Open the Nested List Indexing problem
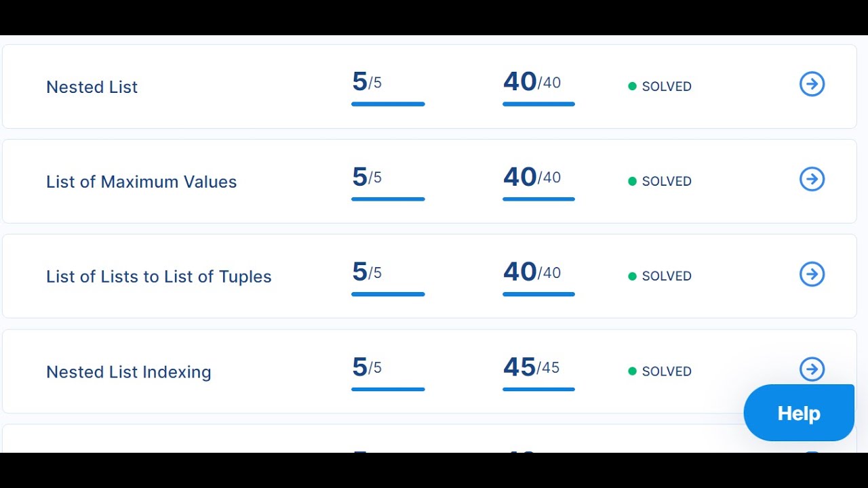Screen dimensions: 868x488 coord(128,372)
